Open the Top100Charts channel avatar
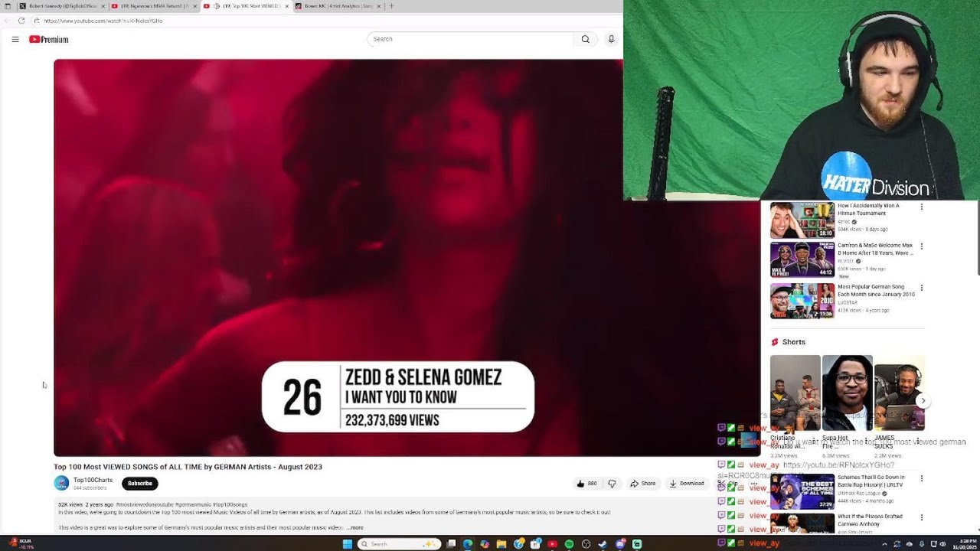The width and height of the screenshot is (980, 551). point(61,483)
